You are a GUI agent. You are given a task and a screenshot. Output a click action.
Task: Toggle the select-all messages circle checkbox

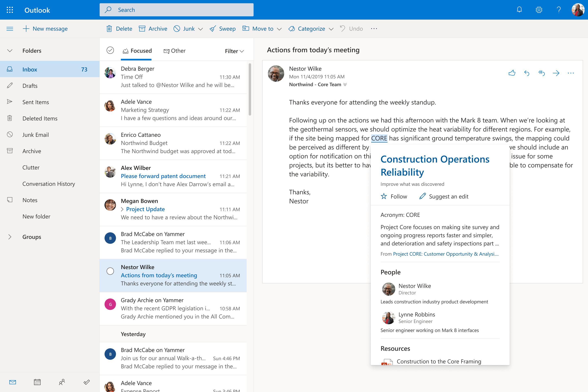pyautogui.click(x=110, y=50)
